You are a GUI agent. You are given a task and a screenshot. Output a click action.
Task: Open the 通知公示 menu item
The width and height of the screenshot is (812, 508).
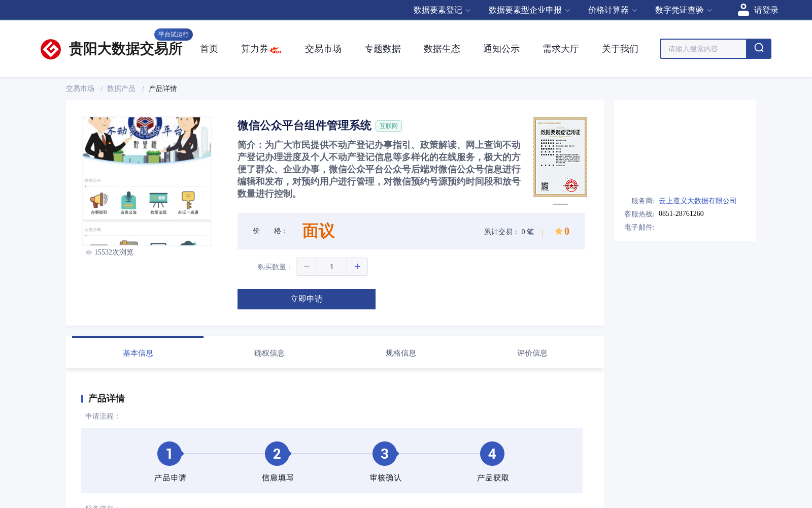tap(501, 49)
